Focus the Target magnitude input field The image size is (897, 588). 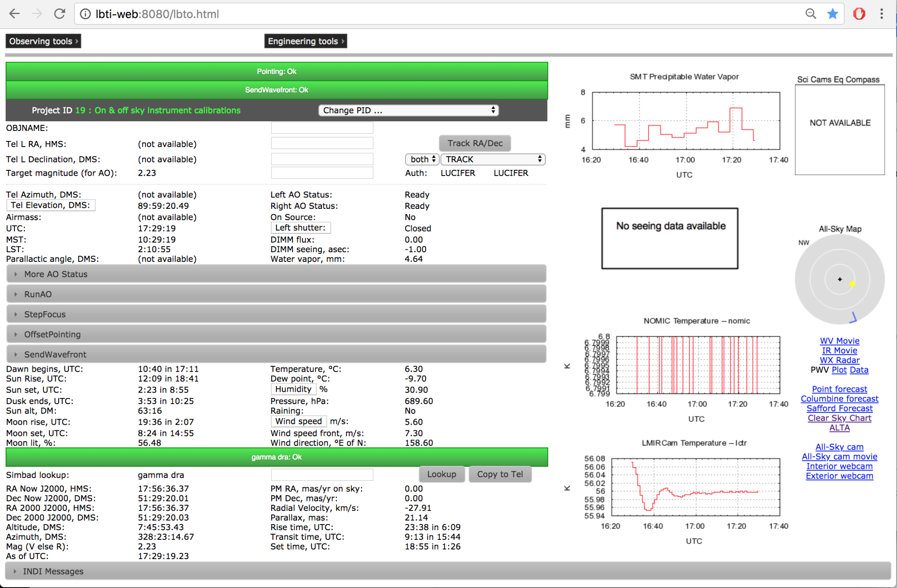(322, 173)
